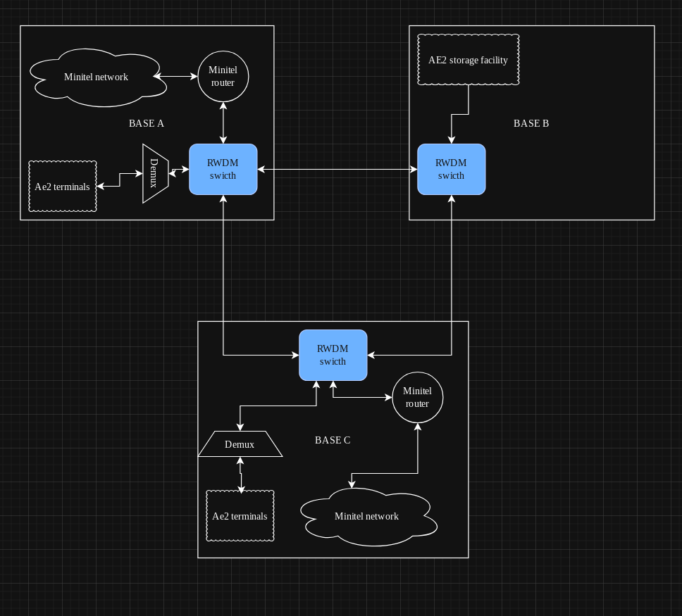Click the arrow from AE2 storage to RWDM switch
Image resolution: width=682 pixels, height=616 pixels.
click(468, 99)
